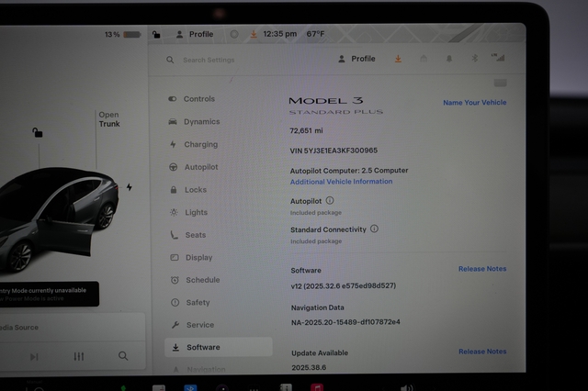Open Additional Vehicle Information link
Viewport: 588px width, 391px height.
[341, 182]
